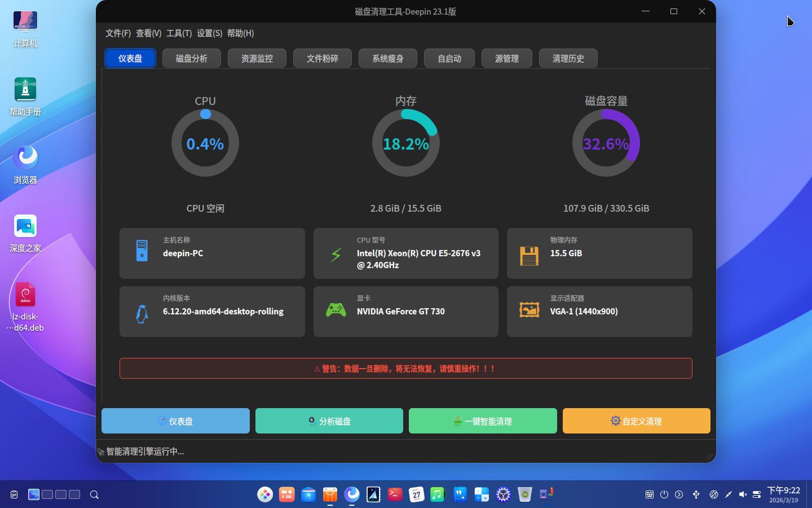Viewport: 812px width, 508px height.
Task: Open the power button tray icon
Action: point(664,494)
